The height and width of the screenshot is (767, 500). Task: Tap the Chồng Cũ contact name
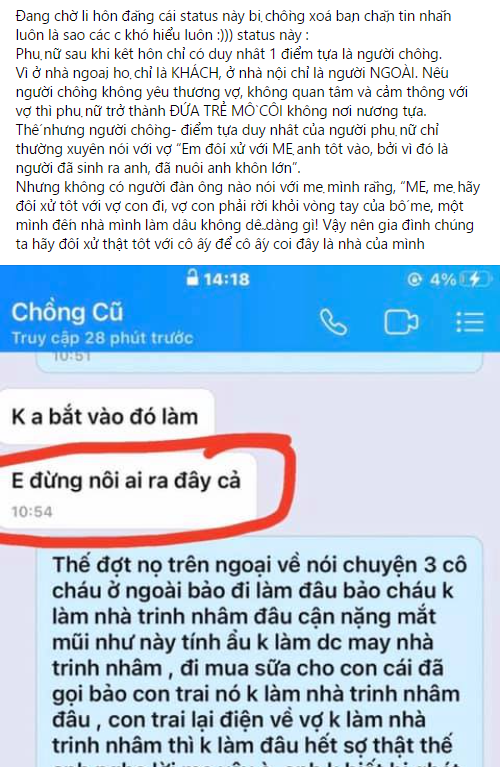(x=67, y=312)
